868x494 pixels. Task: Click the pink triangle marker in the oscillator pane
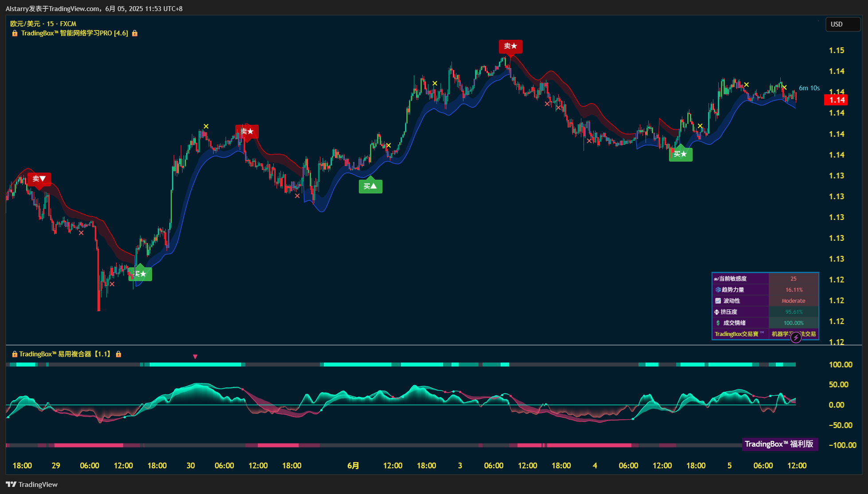click(195, 357)
